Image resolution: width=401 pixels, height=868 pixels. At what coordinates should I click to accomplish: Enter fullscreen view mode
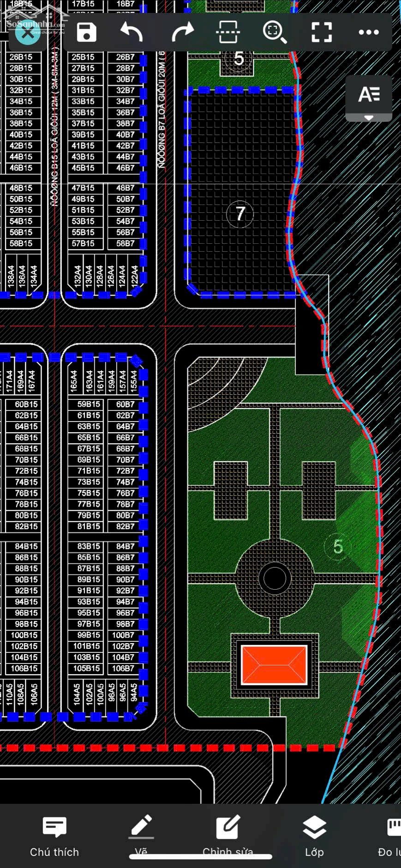[322, 32]
